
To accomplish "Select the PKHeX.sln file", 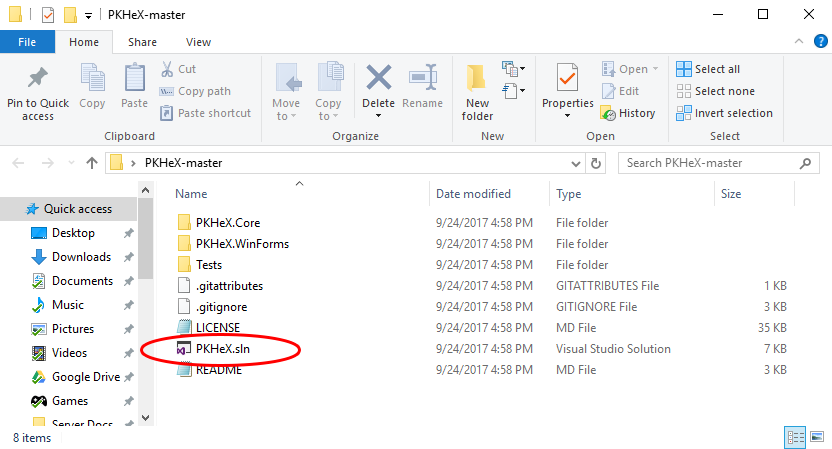I will (223, 349).
